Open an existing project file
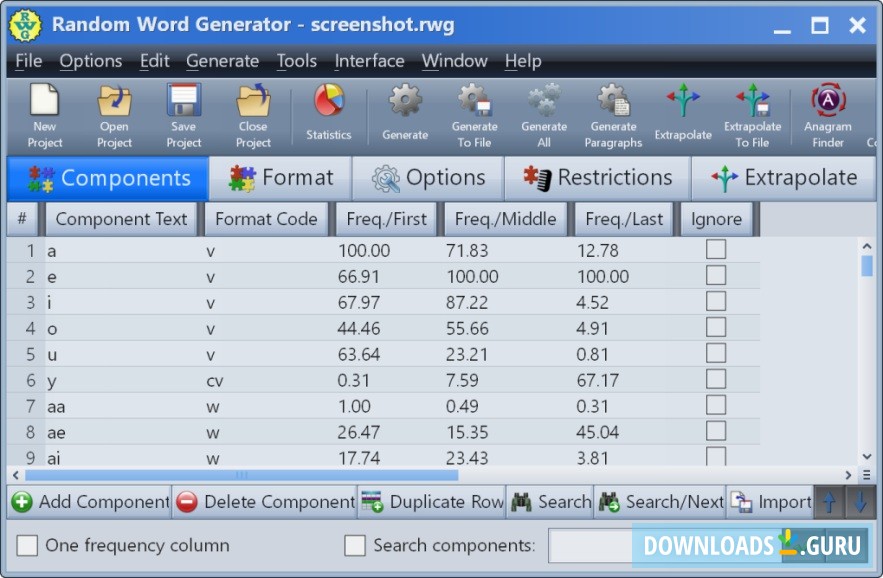 113,110
